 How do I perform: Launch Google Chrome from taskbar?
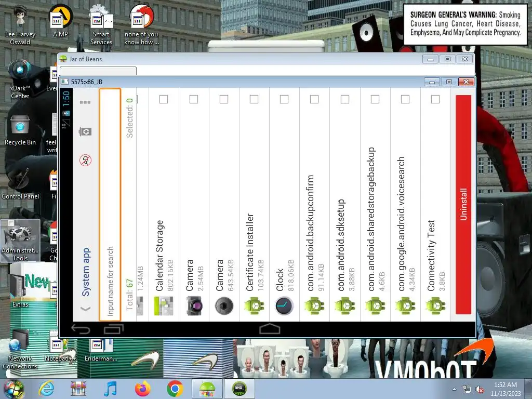pyautogui.click(x=175, y=389)
